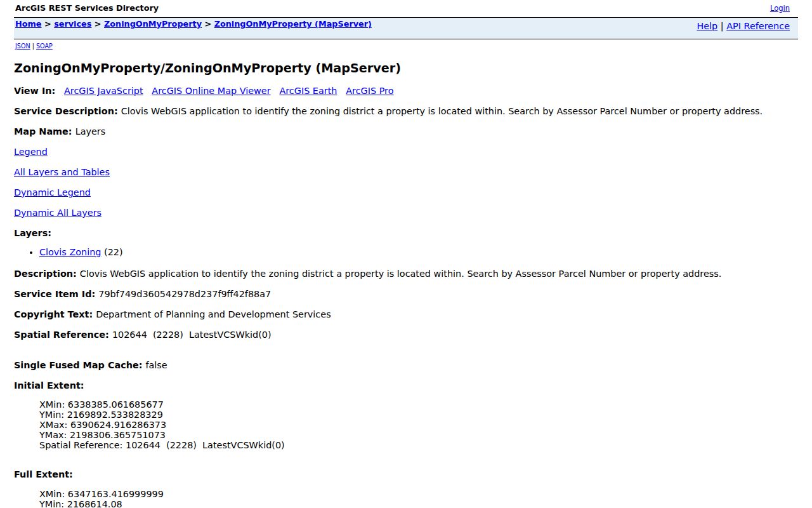
Task: Open the Clovis Zoning layer
Action: pos(70,252)
